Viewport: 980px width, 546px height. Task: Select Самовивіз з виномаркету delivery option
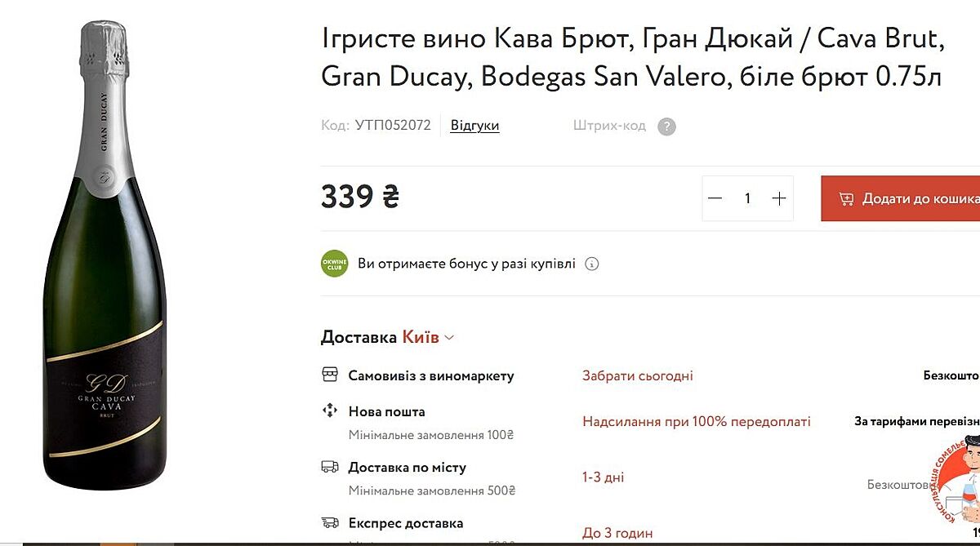pos(431,376)
